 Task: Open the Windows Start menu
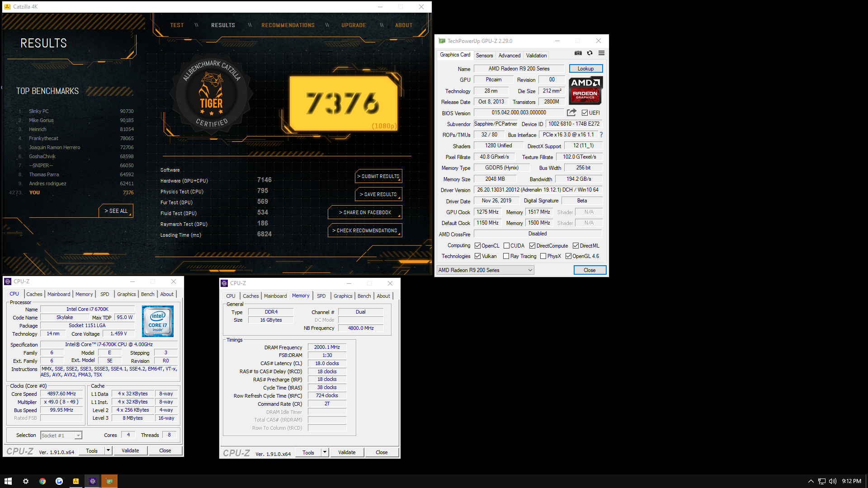point(8,481)
